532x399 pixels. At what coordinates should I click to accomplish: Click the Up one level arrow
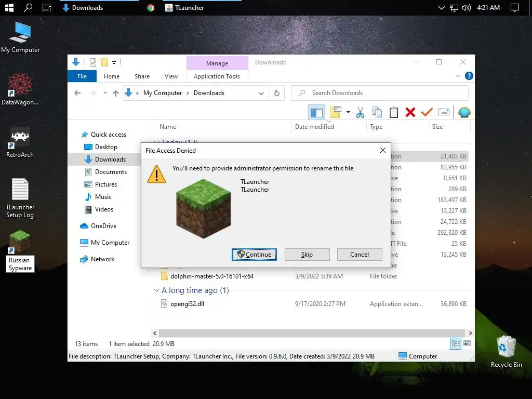click(x=116, y=93)
